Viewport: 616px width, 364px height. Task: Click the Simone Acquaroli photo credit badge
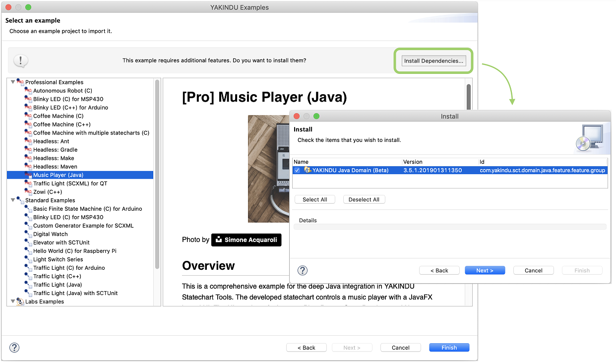click(246, 240)
